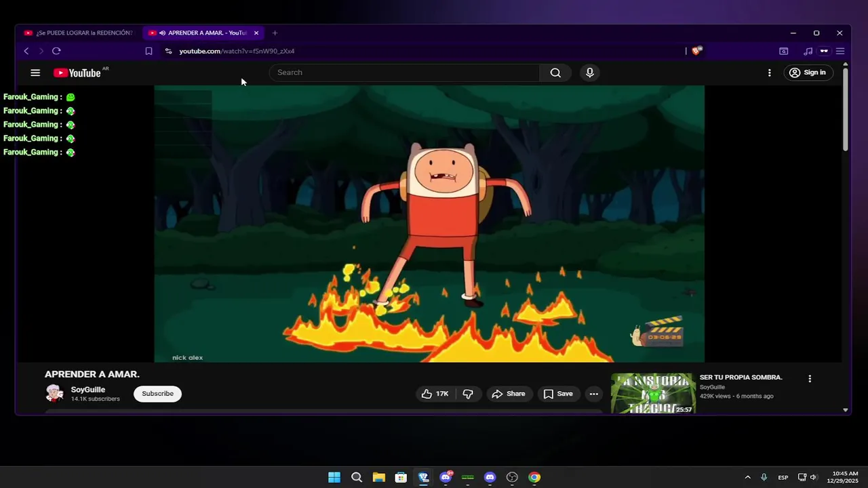Switch the ESP keyboard language indicator
The width and height of the screenshot is (868, 488).
pos(783,477)
